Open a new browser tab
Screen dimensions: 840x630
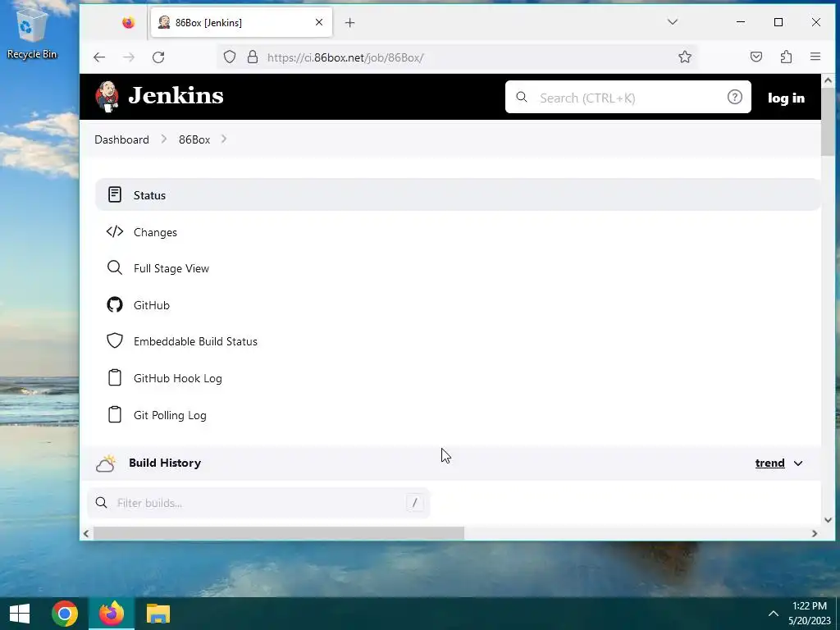[x=349, y=22]
